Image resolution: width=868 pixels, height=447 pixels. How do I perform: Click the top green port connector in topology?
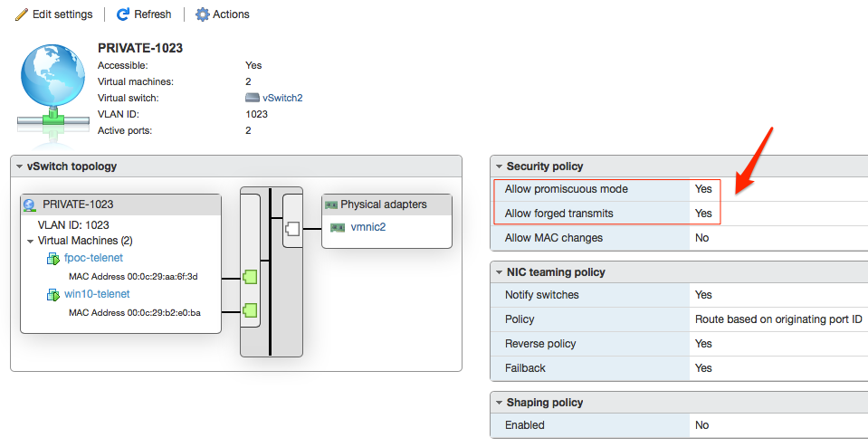251,276
